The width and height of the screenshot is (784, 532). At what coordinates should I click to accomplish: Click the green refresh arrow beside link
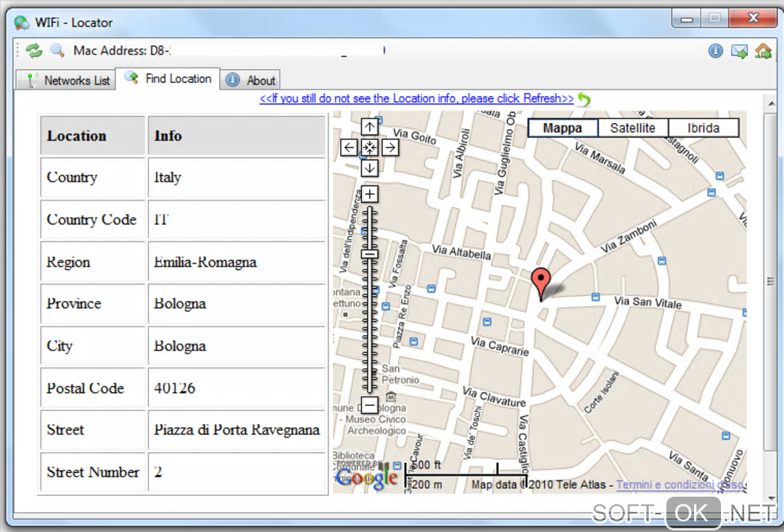(585, 99)
